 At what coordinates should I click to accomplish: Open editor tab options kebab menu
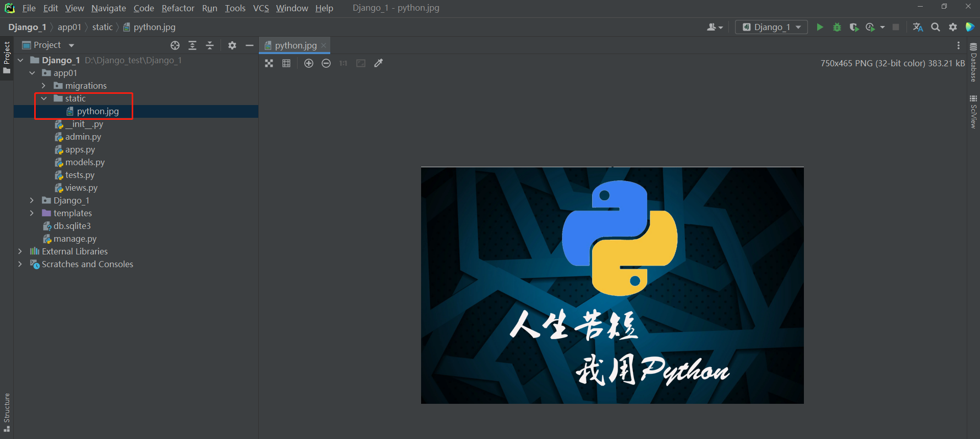click(x=959, y=45)
